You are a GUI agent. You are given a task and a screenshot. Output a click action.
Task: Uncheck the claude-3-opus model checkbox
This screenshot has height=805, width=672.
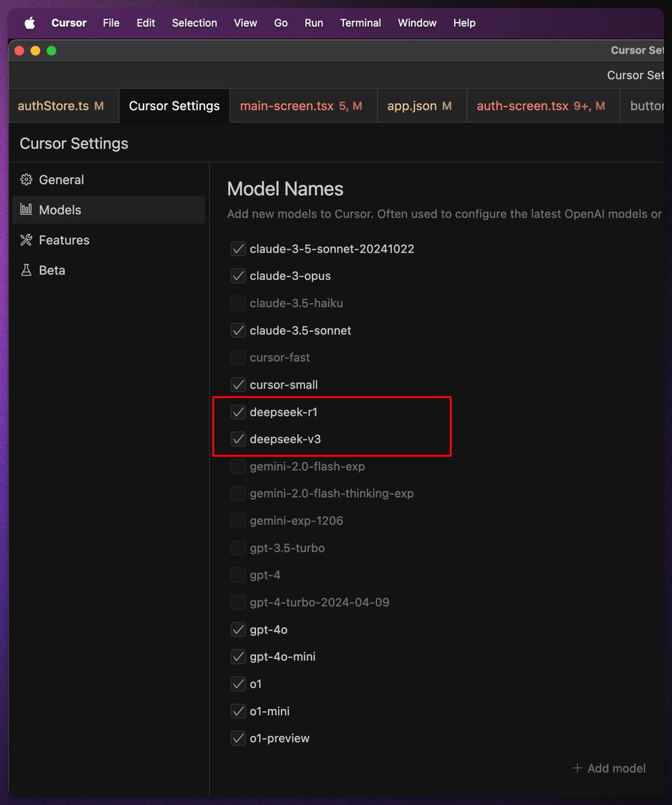tap(238, 276)
